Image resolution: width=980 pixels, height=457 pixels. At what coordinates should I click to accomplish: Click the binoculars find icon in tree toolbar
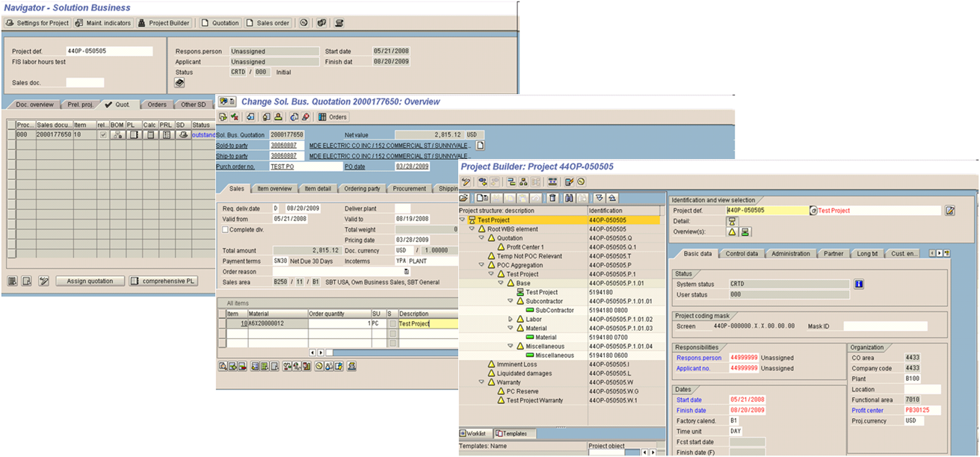[570, 198]
